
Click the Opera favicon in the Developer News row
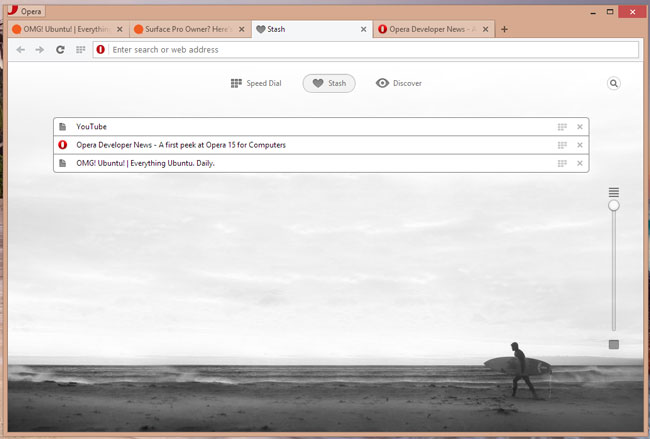(x=63, y=145)
